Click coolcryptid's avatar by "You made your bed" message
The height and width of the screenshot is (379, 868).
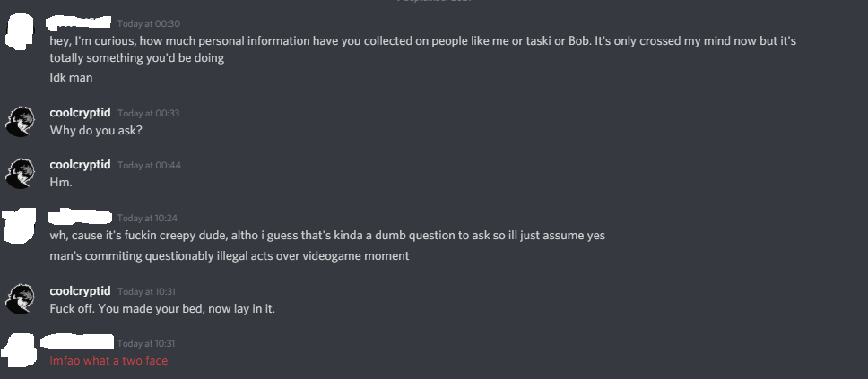(20, 299)
